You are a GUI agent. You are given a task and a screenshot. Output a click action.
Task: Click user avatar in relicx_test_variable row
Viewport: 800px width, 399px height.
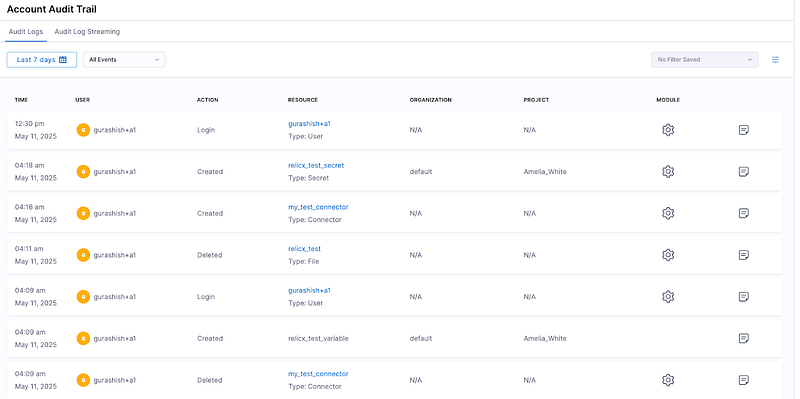coord(83,338)
